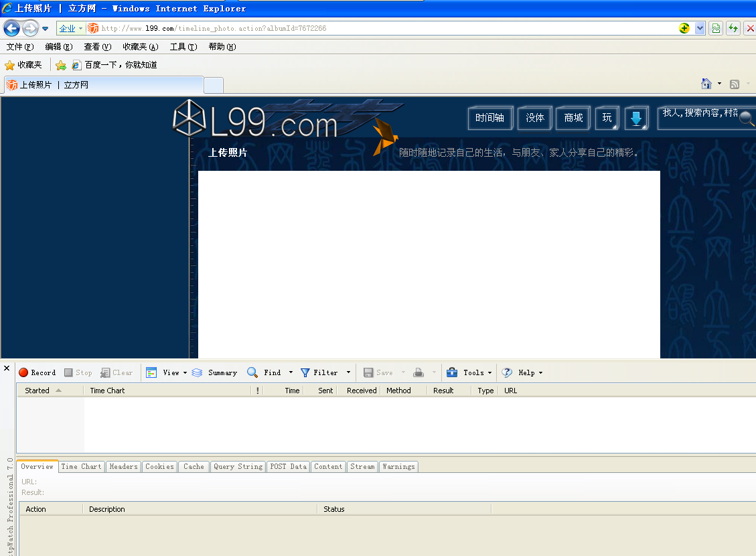Image resolution: width=756 pixels, height=556 pixels.
Task: Open the Tools briefcase icon in HttpWatch
Action: pos(453,372)
